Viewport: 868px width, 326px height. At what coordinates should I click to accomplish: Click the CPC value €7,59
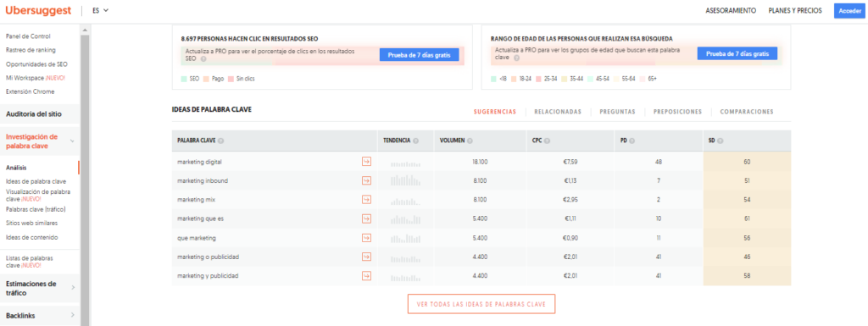pyautogui.click(x=570, y=162)
